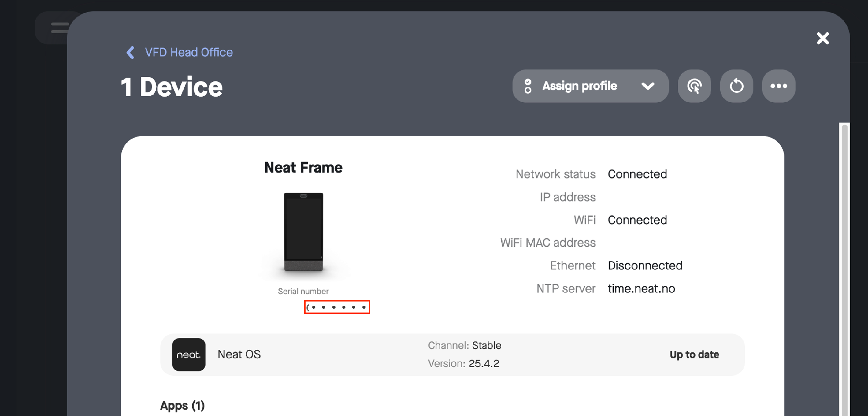Close the device panel with X

point(823,38)
